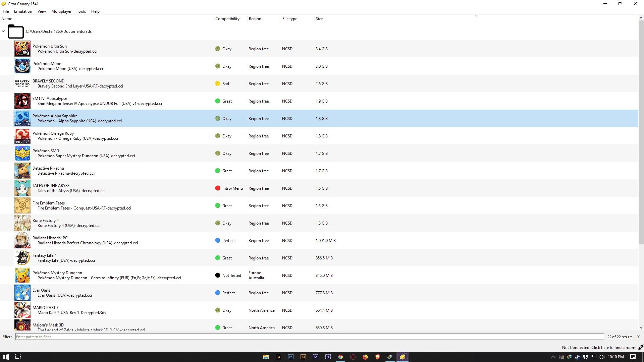Image resolution: width=644 pixels, height=362 pixels.
Task: Click the Majora's Mask 3D row title
Action: coord(48,325)
